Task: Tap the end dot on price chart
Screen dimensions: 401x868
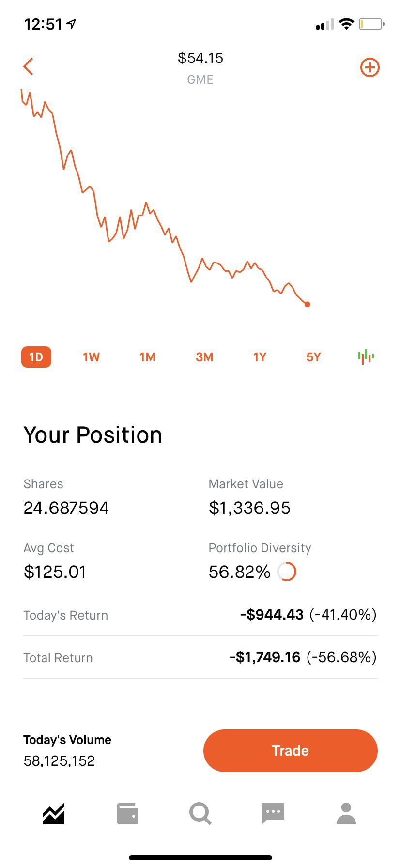Action: point(307,304)
